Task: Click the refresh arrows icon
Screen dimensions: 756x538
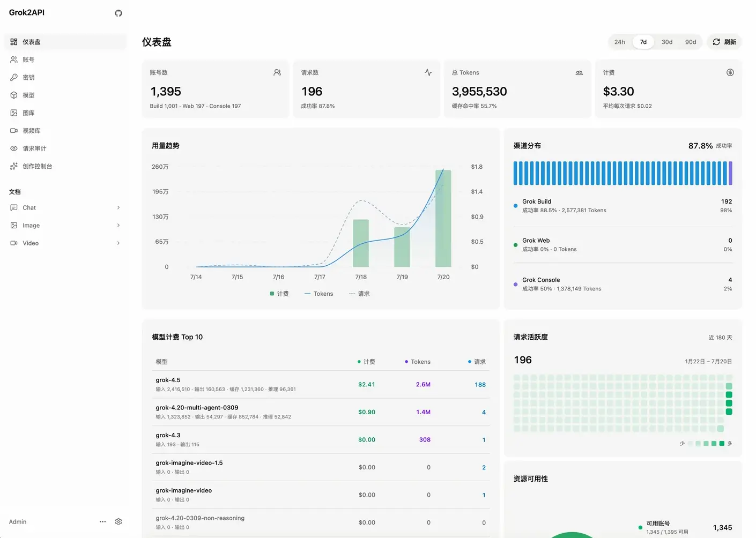Action: pyautogui.click(x=716, y=42)
